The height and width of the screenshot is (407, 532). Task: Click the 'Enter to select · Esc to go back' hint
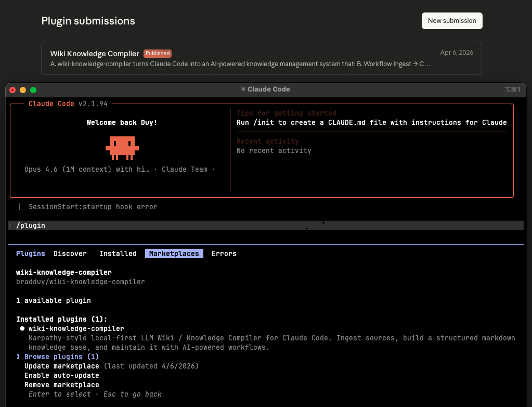tap(95, 394)
